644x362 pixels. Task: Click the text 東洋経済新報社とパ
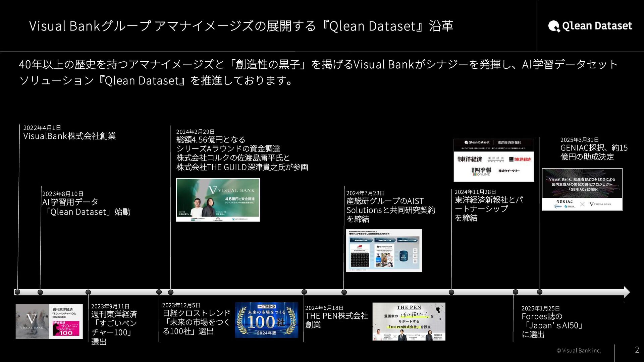489,200
